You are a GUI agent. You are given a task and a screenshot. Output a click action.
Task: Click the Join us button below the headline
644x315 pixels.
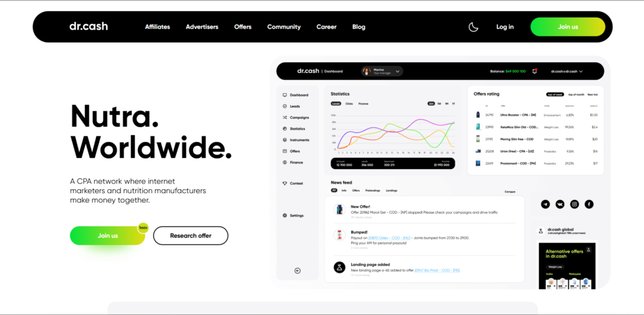pyautogui.click(x=108, y=236)
